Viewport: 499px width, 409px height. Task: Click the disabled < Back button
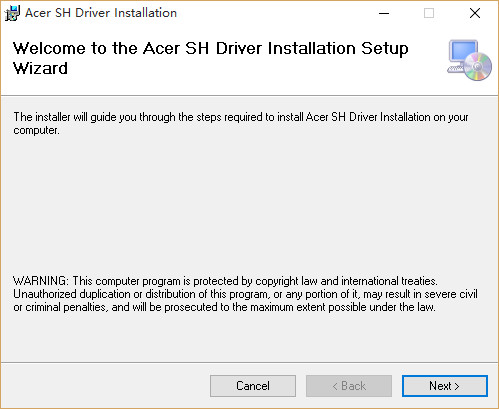(x=349, y=386)
